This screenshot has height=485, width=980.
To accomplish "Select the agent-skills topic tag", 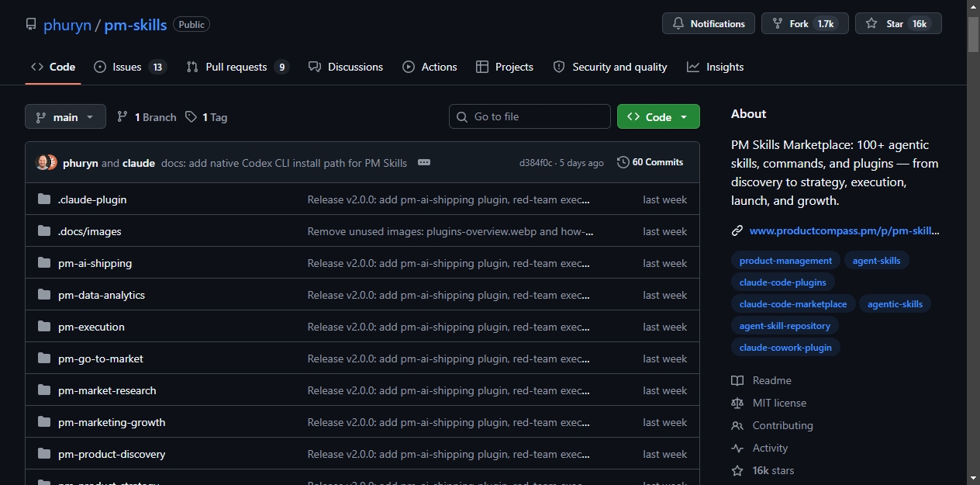I will (x=876, y=261).
